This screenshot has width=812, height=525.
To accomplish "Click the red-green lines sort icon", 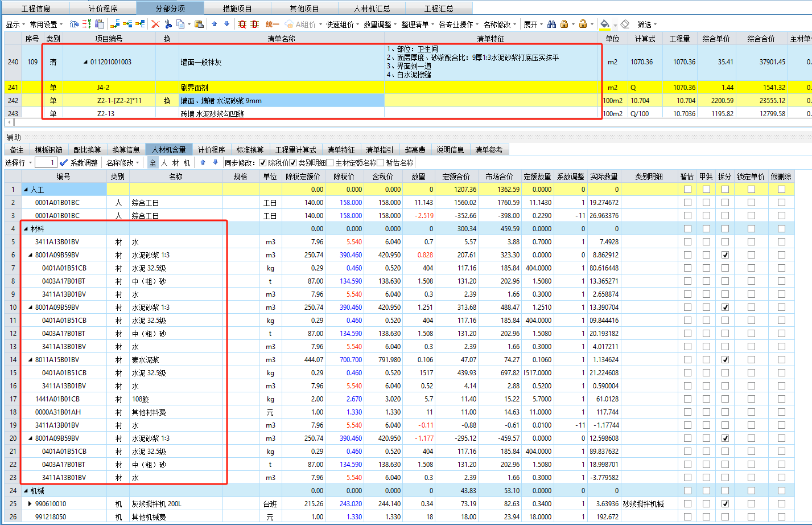I will click(x=86, y=24).
